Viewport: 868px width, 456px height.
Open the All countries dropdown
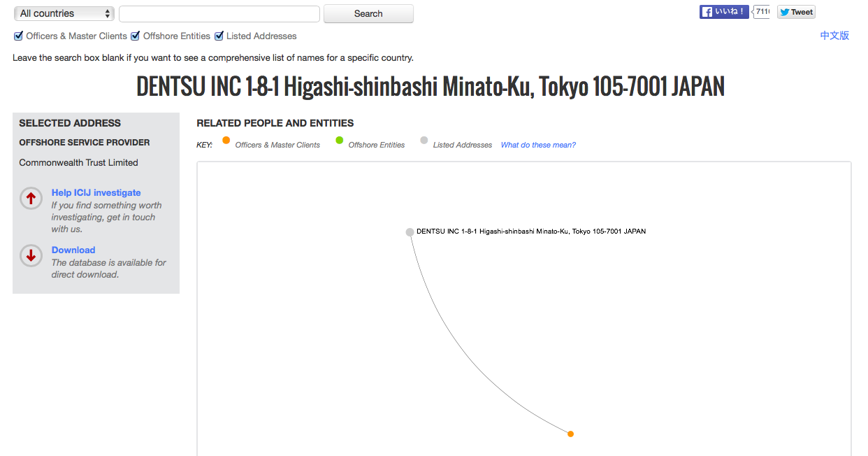(x=64, y=13)
